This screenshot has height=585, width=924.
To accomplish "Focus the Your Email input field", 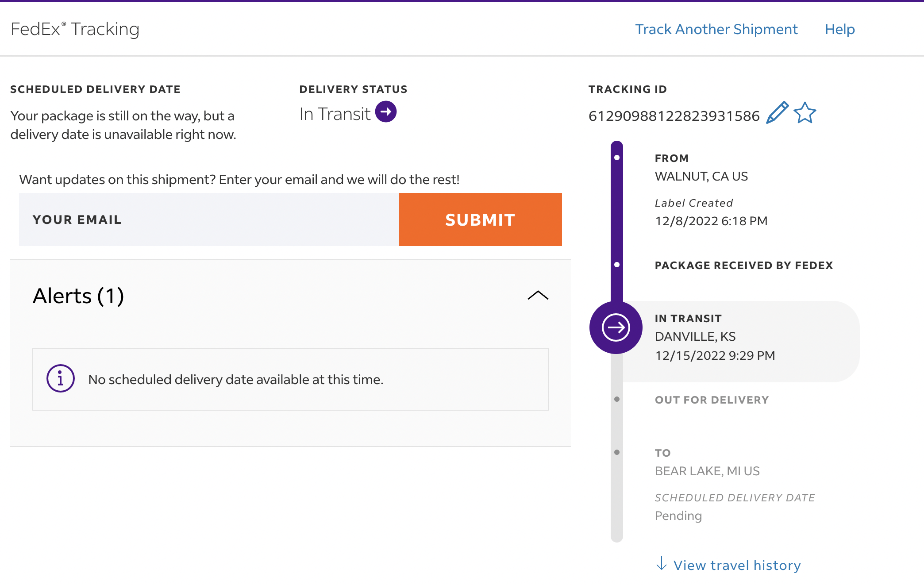I will tap(209, 219).
